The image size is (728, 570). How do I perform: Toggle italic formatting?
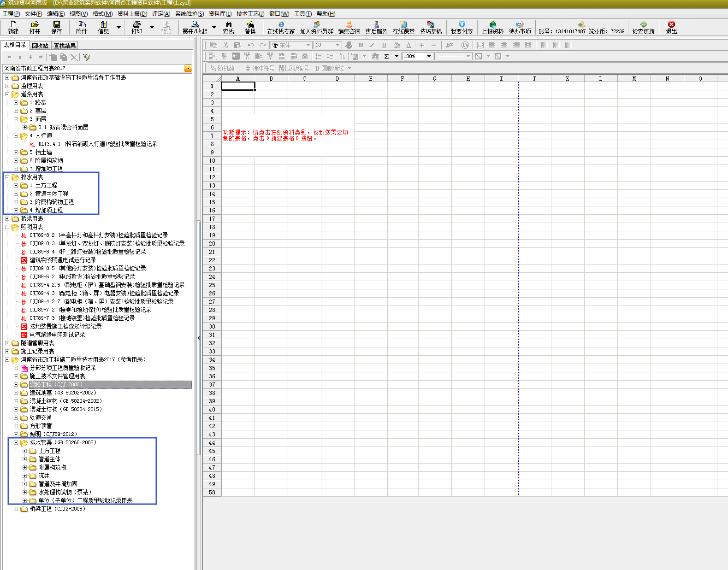click(x=372, y=45)
